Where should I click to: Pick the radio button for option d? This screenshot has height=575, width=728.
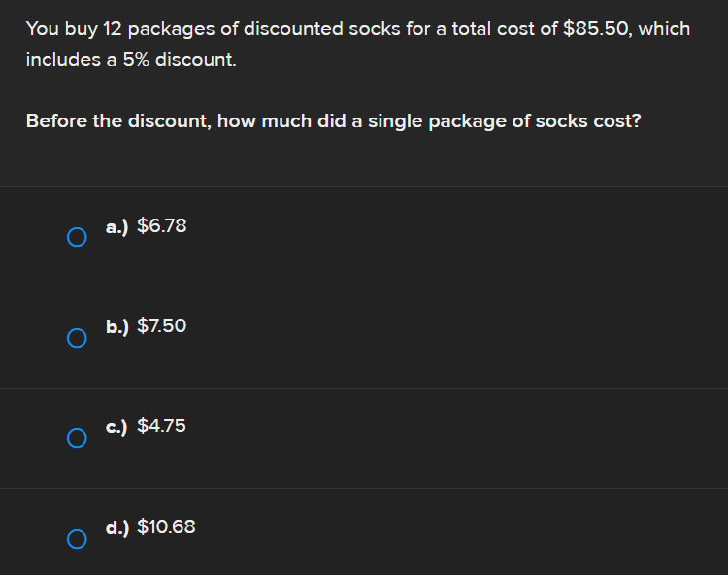click(77, 538)
